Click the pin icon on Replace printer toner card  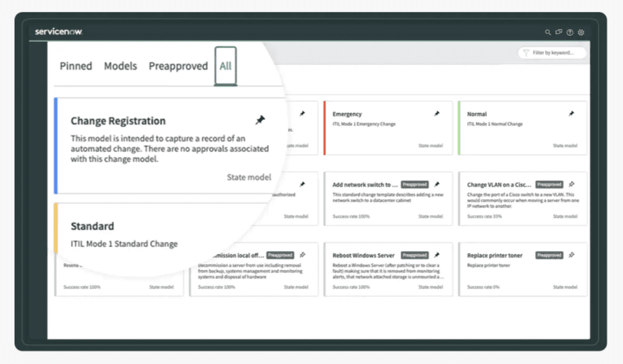[x=572, y=256]
